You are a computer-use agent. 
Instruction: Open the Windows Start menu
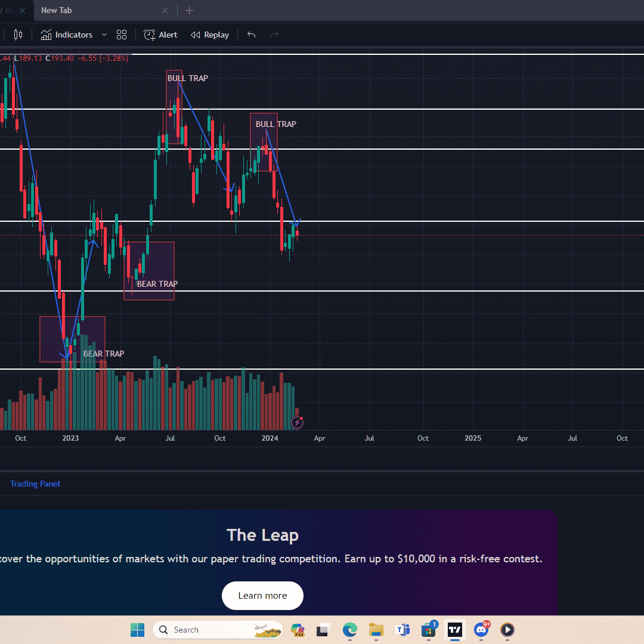(138, 630)
